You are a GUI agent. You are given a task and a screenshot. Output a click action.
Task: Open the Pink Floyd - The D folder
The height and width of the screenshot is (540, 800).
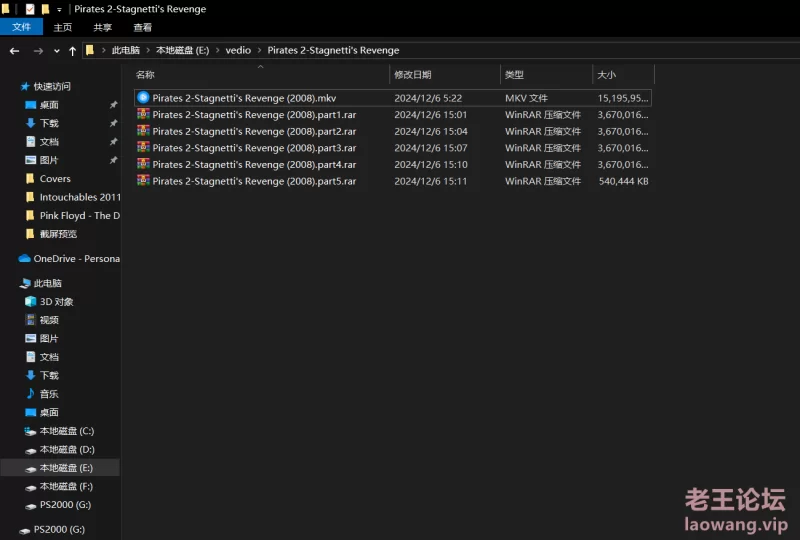tap(80, 215)
